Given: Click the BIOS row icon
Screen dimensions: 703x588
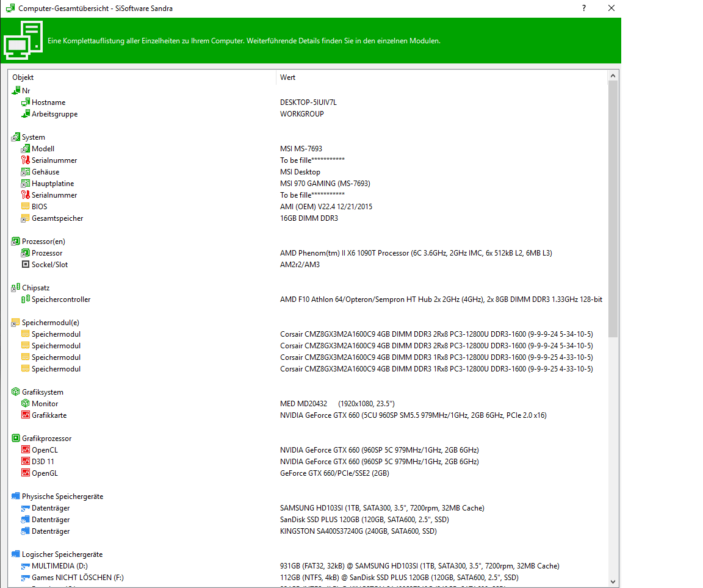Looking at the screenshot, I should pyautogui.click(x=26, y=206).
